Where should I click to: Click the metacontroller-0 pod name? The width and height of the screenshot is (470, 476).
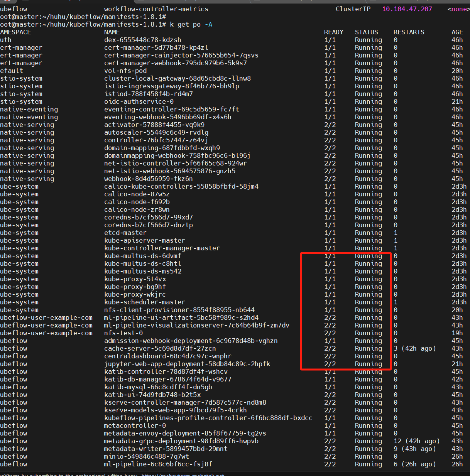135,426
